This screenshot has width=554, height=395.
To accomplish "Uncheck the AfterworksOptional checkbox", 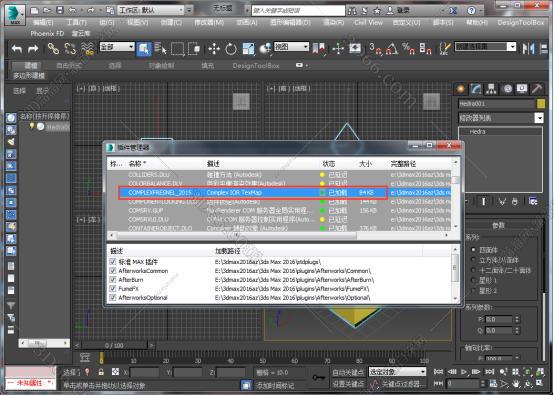I will point(113,297).
